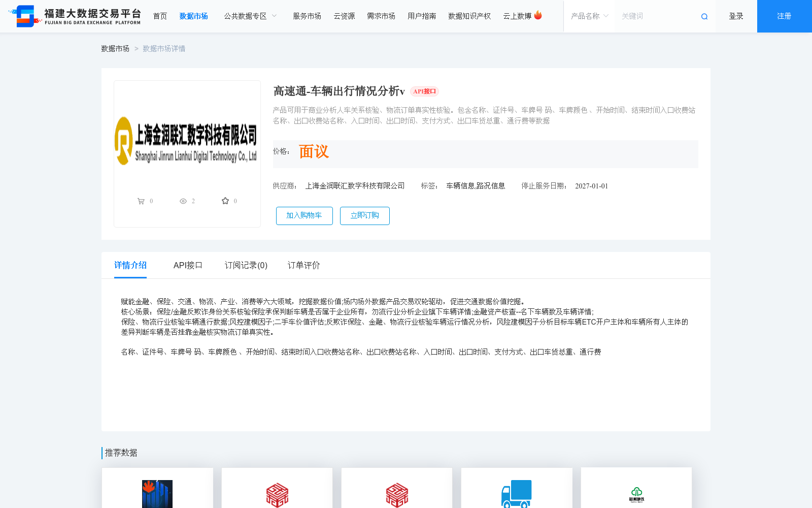Click product title 高速通-车辆出行情况分析v

pos(339,91)
